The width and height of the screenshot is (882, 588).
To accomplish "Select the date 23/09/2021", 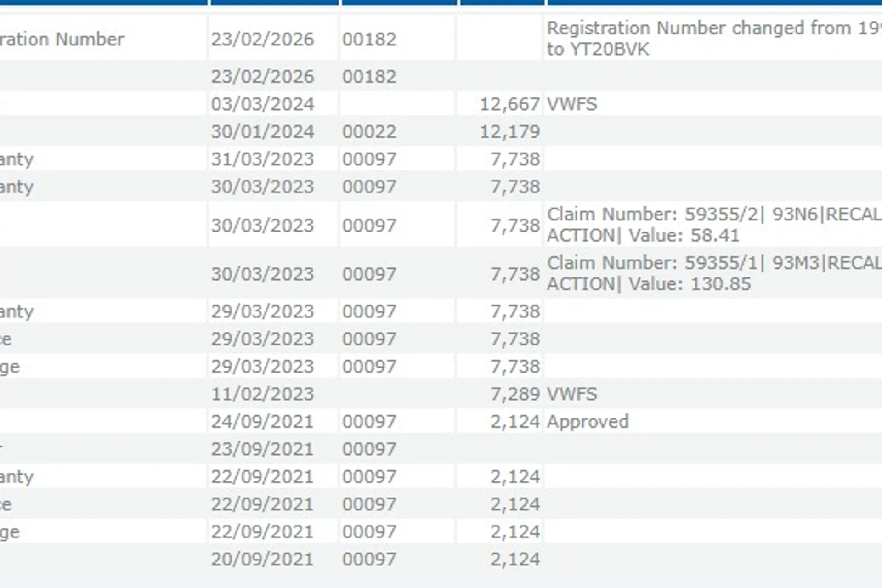I will point(262,449).
